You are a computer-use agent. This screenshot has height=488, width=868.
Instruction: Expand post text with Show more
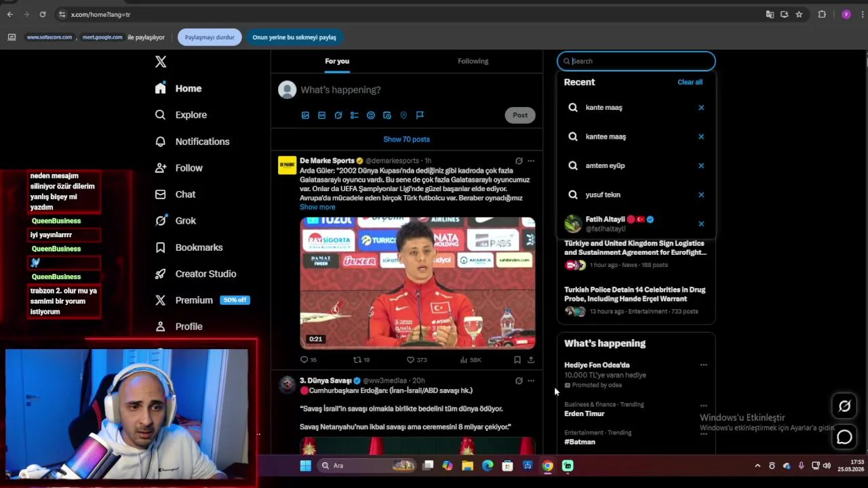pos(317,207)
